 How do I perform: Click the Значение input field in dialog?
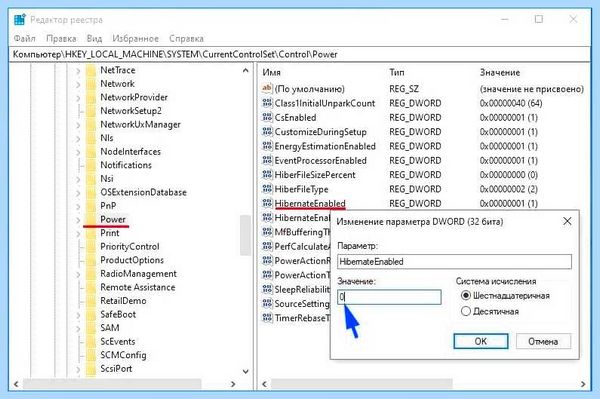(x=389, y=297)
